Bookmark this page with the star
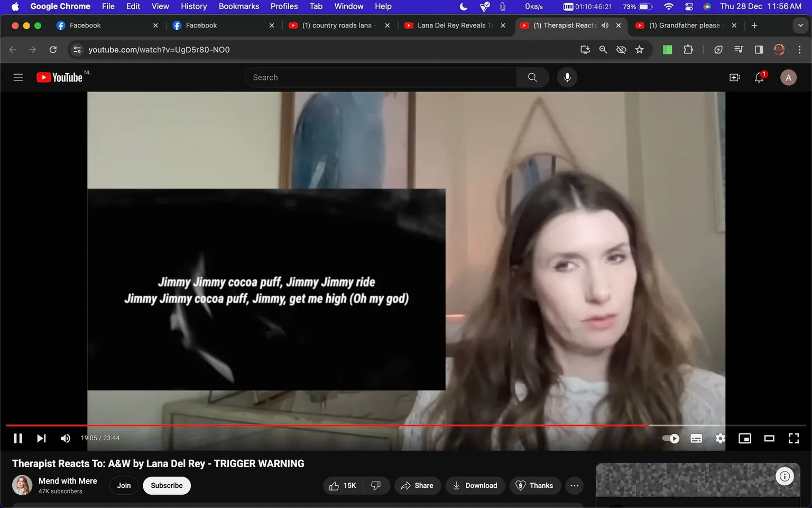Screen dimensions: 812x508 click(639, 49)
